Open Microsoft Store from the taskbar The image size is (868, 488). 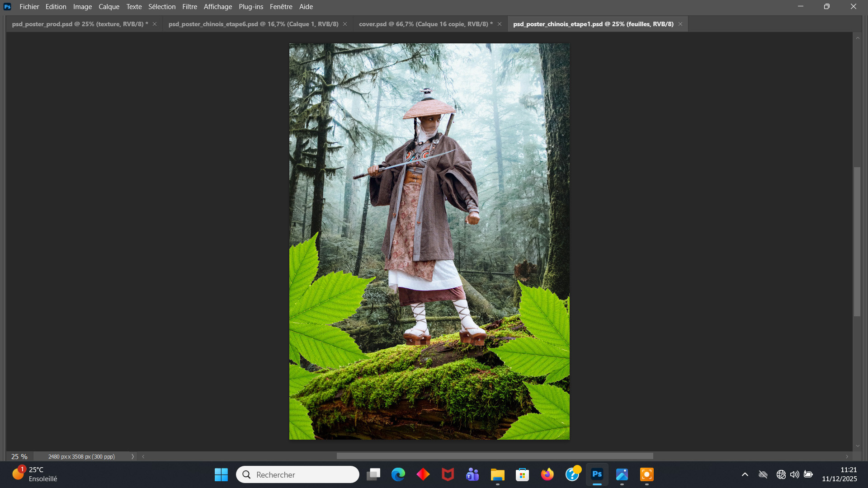click(x=522, y=474)
